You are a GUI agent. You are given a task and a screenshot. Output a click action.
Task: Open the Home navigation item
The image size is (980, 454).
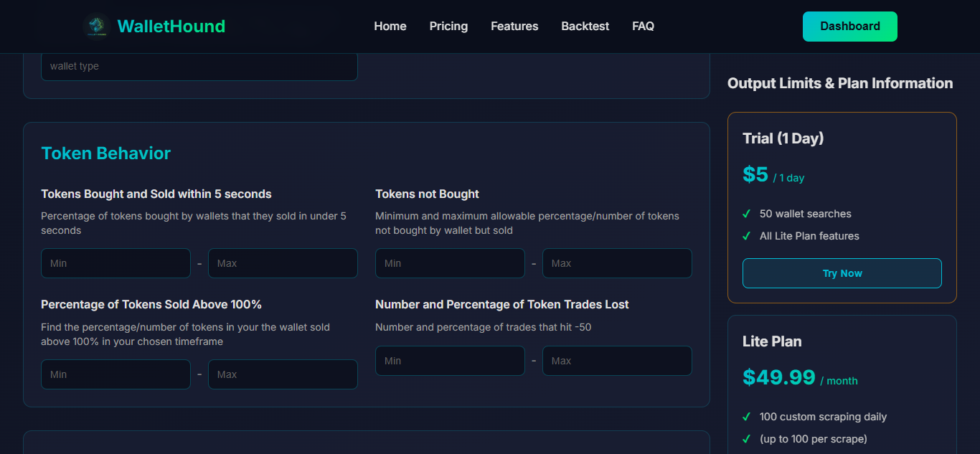pyautogui.click(x=390, y=26)
